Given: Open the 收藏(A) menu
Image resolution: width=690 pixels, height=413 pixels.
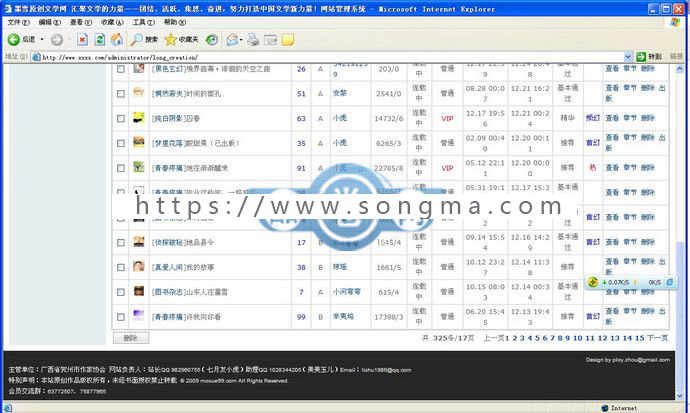Looking at the screenshot, I should click(x=112, y=22).
